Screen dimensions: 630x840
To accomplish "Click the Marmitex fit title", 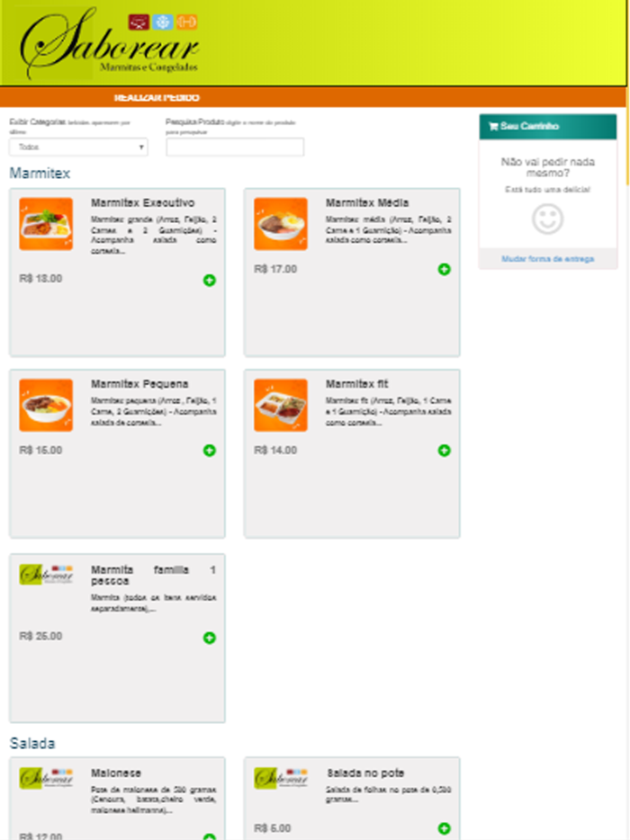I will point(356,384).
